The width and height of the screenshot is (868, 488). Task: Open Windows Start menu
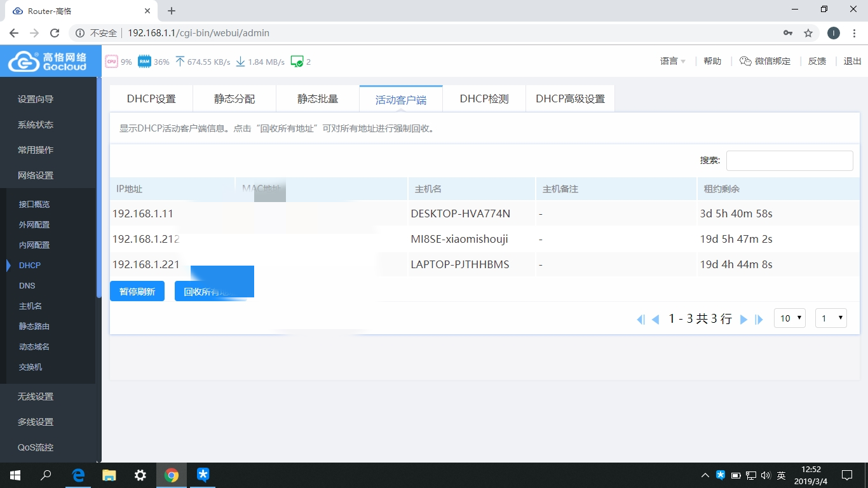(15, 475)
